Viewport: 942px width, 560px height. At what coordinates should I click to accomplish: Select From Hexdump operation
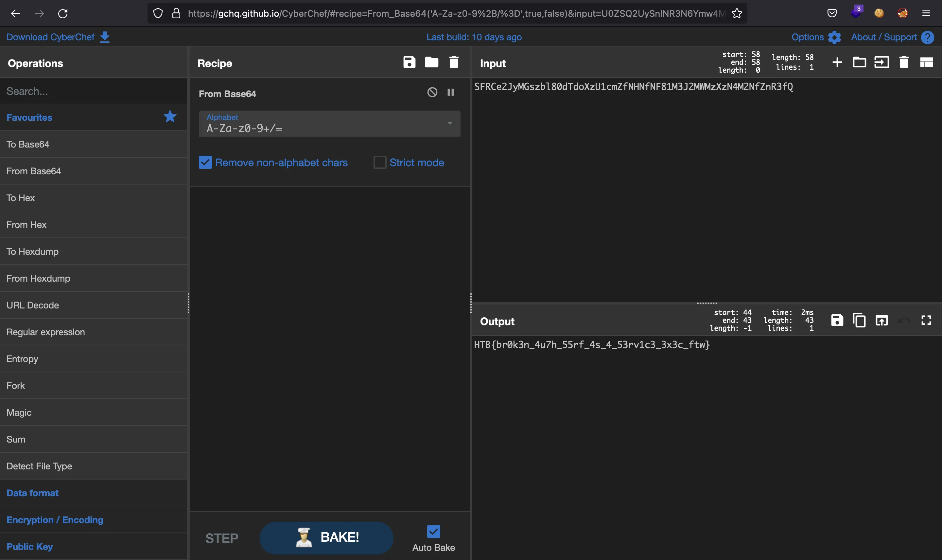click(94, 278)
